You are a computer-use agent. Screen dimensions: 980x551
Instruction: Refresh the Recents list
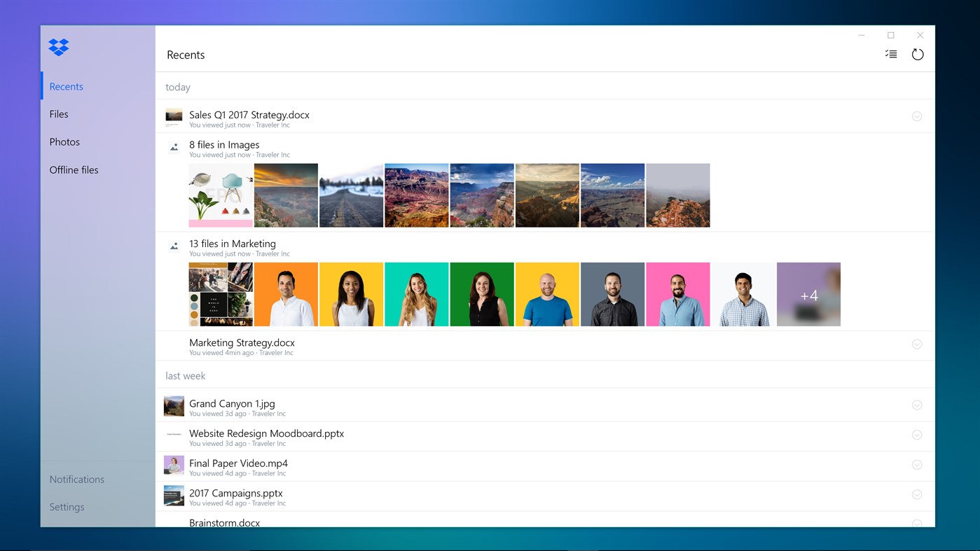click(918, 54)
